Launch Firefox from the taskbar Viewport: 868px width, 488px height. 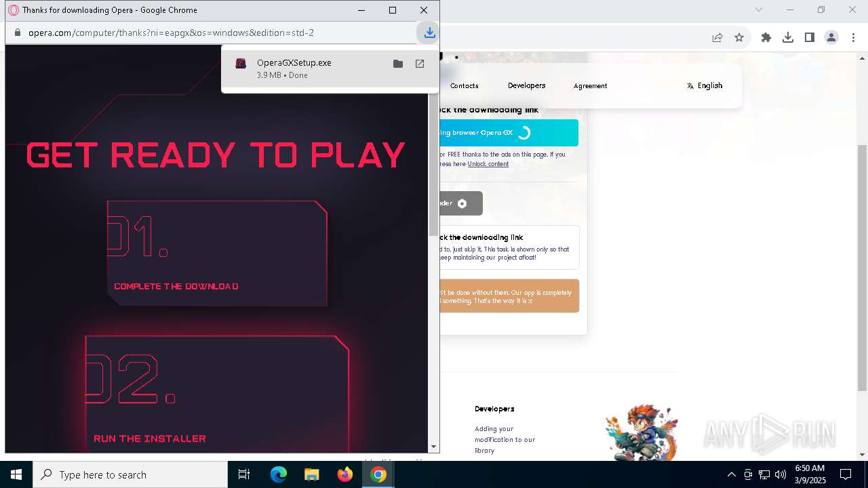point(345,474)
